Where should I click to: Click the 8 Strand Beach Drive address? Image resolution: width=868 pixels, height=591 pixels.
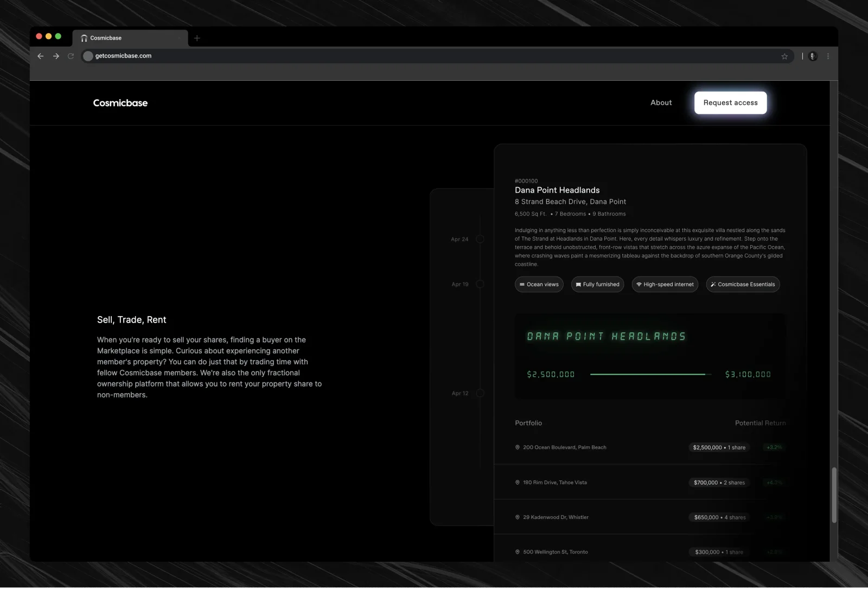point(570,202)
